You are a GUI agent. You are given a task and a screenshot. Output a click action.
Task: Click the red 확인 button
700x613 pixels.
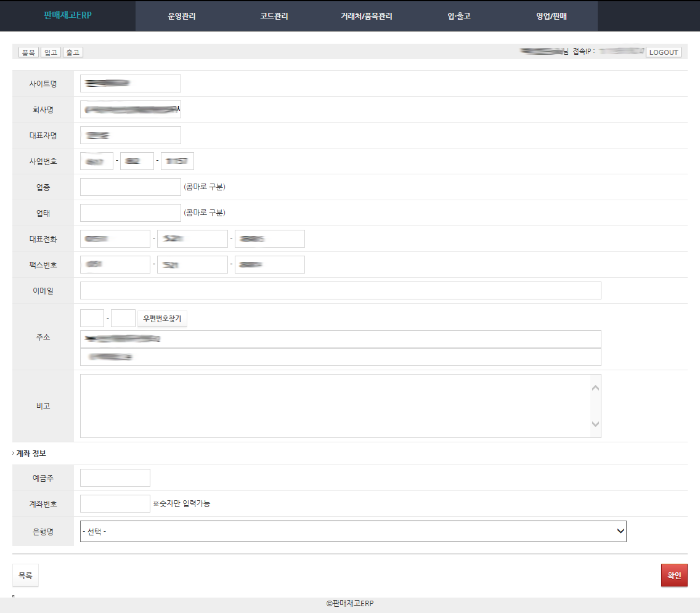click(674, 575)
